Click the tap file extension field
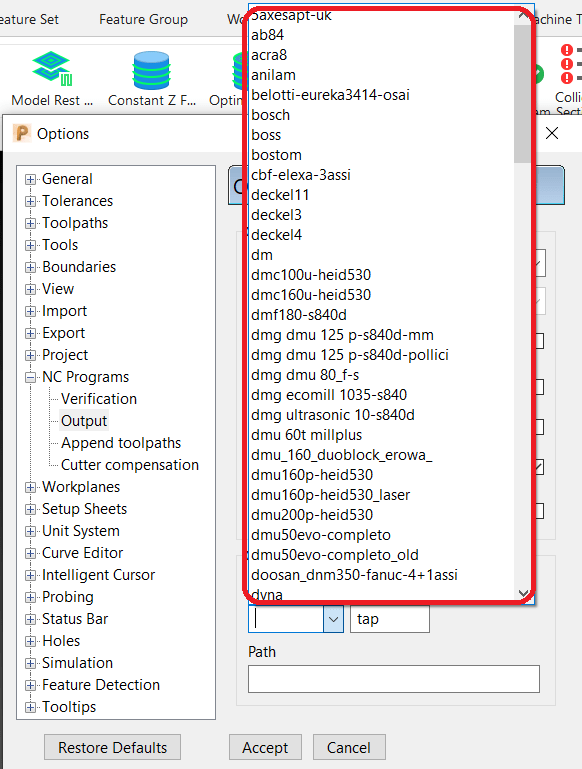This screenshot has height=769, width=582. click(x=390, y=619)
